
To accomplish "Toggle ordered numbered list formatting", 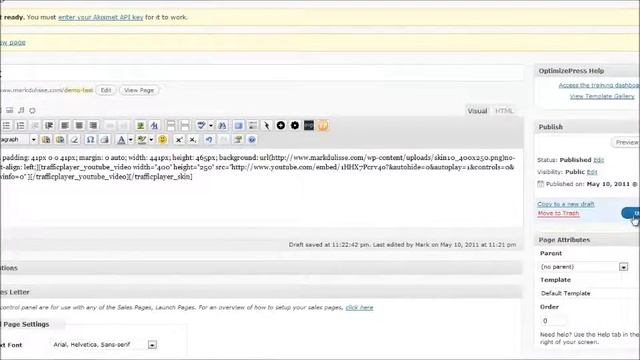I will tap(20, 126).
